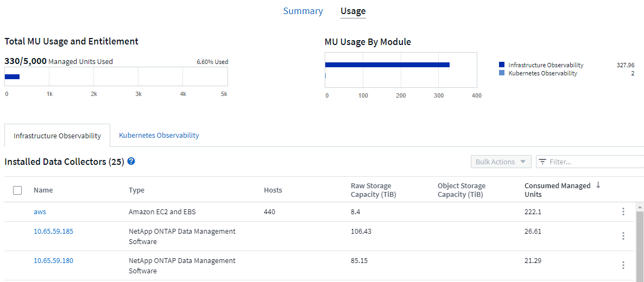Open the row actions menu for 10.65.59.180
This screenshot has width=644, height=282.
(623, 265)
